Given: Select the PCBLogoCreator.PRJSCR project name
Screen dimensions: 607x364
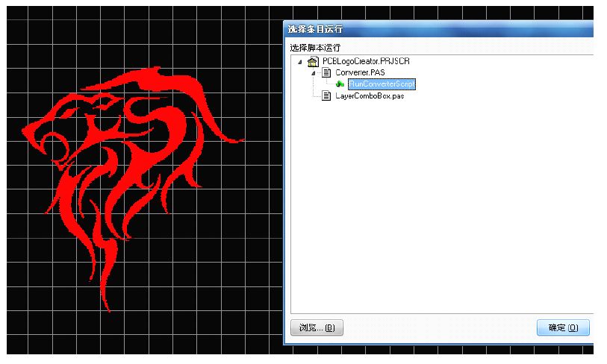Looking at the screenshot, I should point(365,61).
